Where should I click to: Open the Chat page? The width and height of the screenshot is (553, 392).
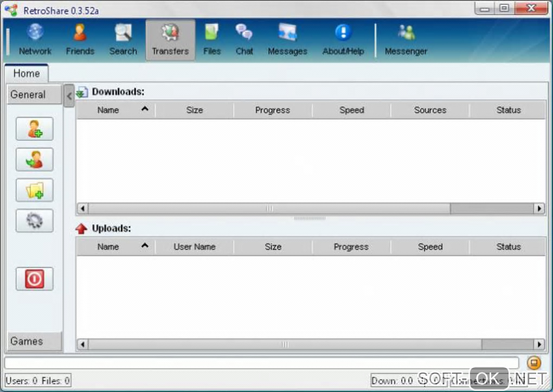tap(244, 40)
